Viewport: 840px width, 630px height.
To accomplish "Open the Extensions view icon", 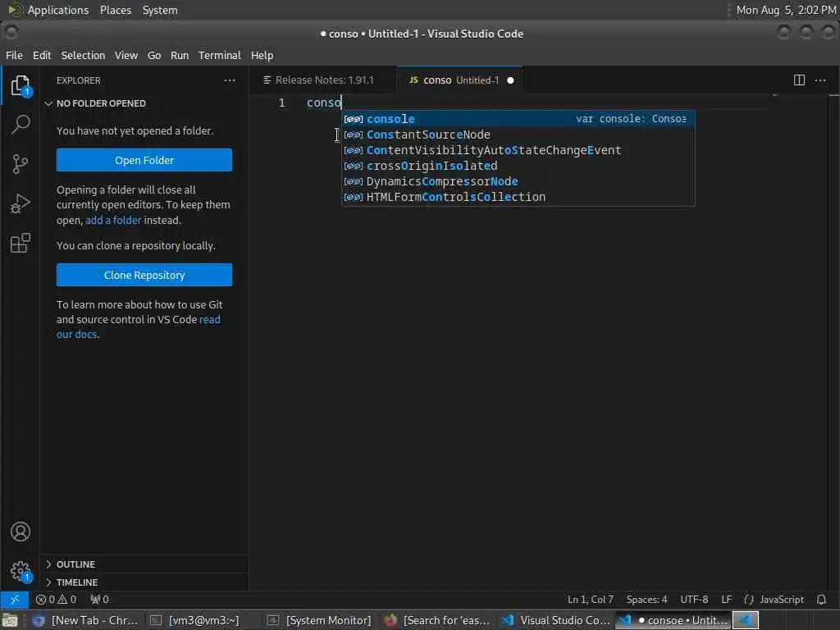I will point(20,243).
